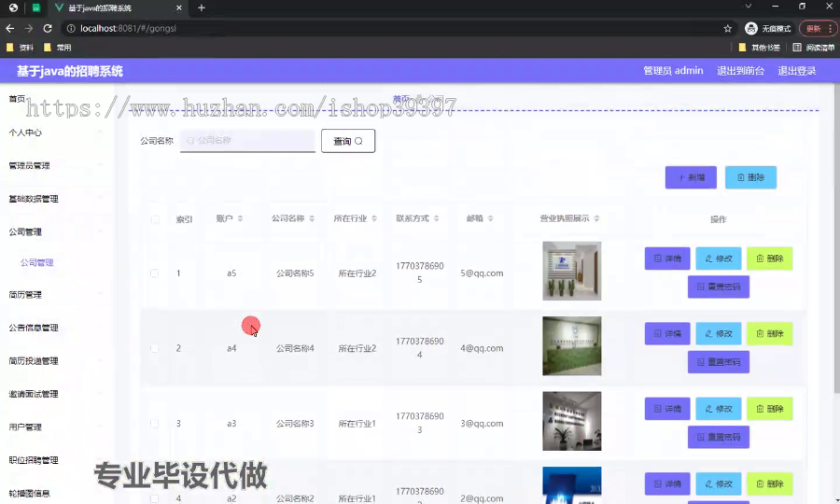840x504 pixels.
Task: Open a new browser tab
Action: point(202,7)
